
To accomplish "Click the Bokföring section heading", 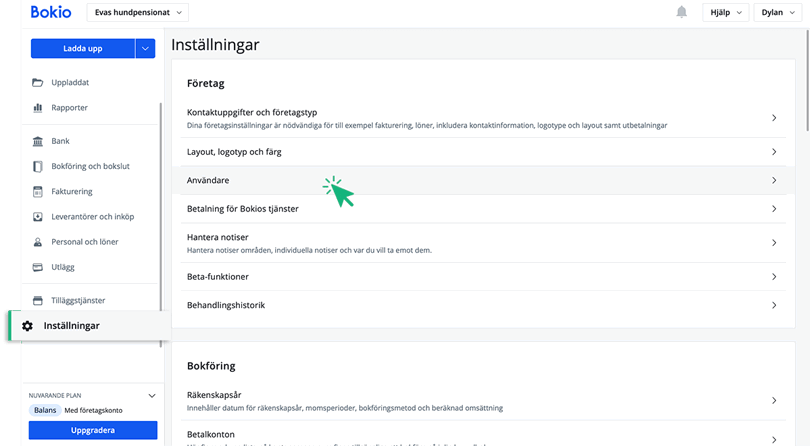I will 211,366.
